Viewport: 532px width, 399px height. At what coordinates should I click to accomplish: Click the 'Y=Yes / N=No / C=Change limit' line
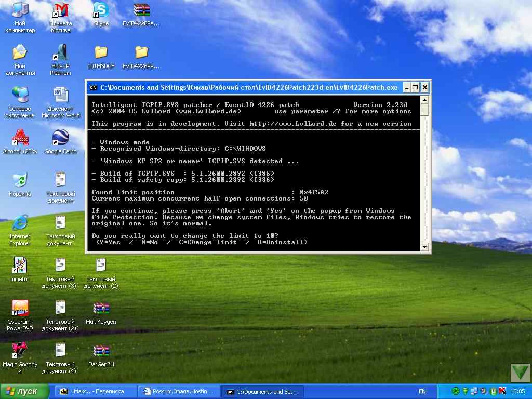202,242
